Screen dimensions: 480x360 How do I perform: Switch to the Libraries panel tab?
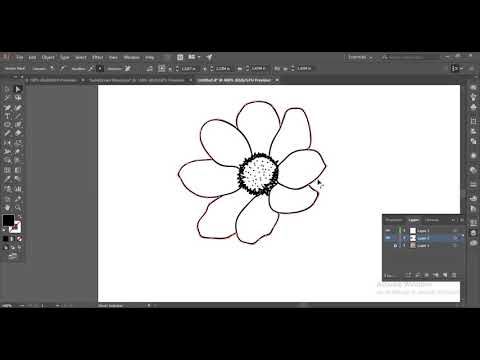pos(432,220)
